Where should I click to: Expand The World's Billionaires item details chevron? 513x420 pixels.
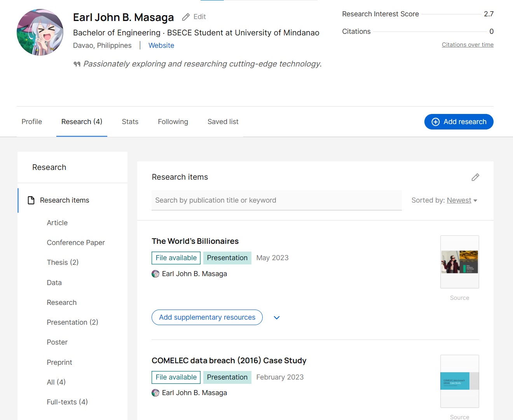point(276,317)
